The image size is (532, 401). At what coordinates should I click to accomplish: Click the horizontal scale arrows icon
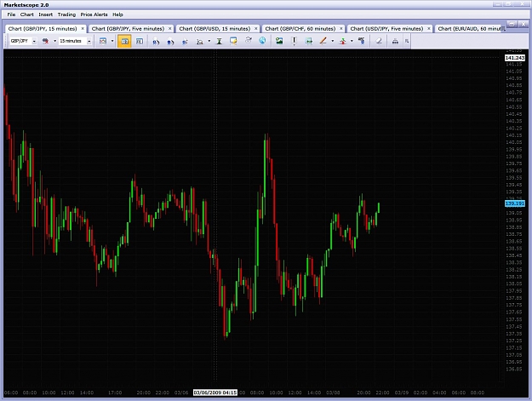(x=309, y=42)
